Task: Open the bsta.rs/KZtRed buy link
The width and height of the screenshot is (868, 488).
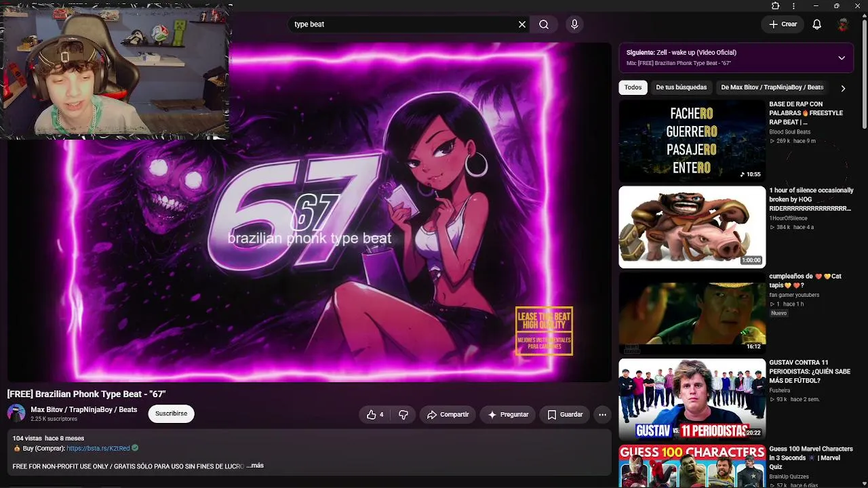Action: point(98,449)
